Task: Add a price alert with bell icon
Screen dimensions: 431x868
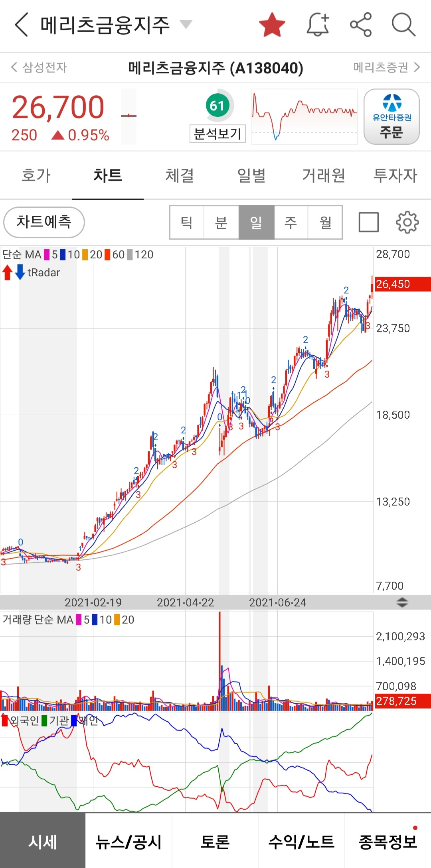Action: pyautogui.click(x=318, y=25)
